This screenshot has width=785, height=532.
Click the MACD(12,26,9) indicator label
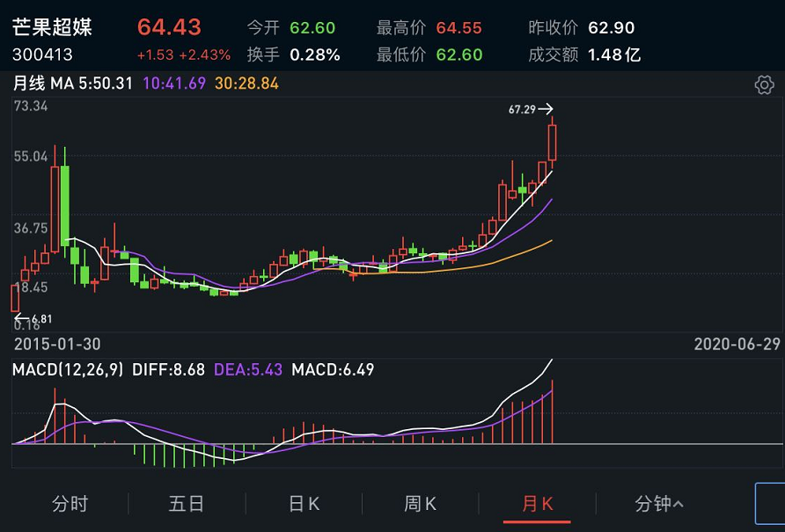pos(68,370)
